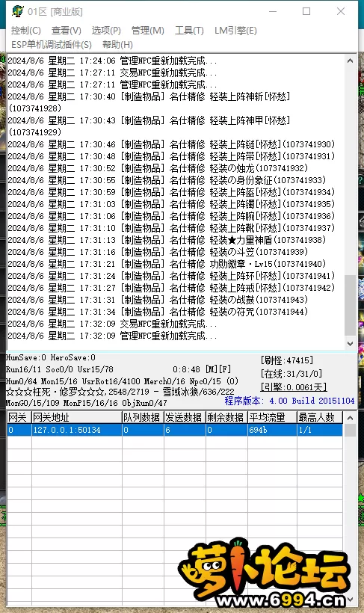Click the application icon in title bar
This screenshot has width=364, height=613.
tap(18, 11)
